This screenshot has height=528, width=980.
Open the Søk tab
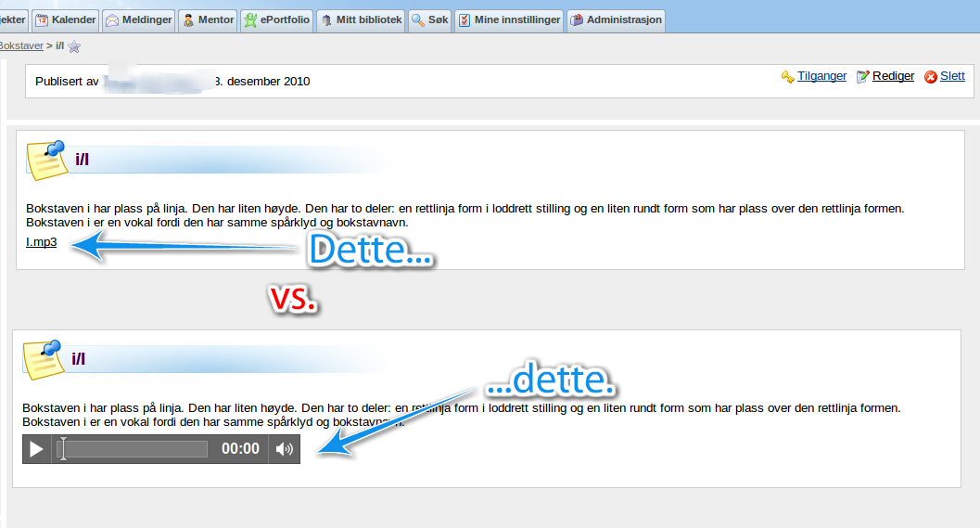pos(430,19)
